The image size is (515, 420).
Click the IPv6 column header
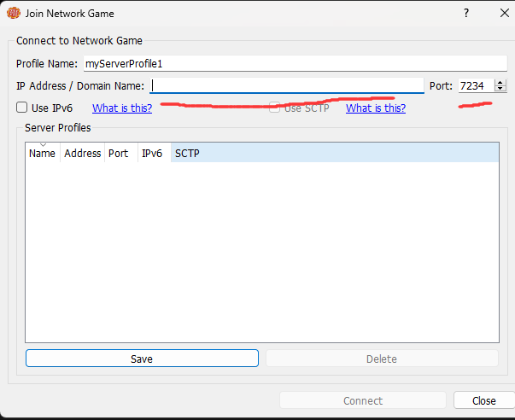(151, 154)
